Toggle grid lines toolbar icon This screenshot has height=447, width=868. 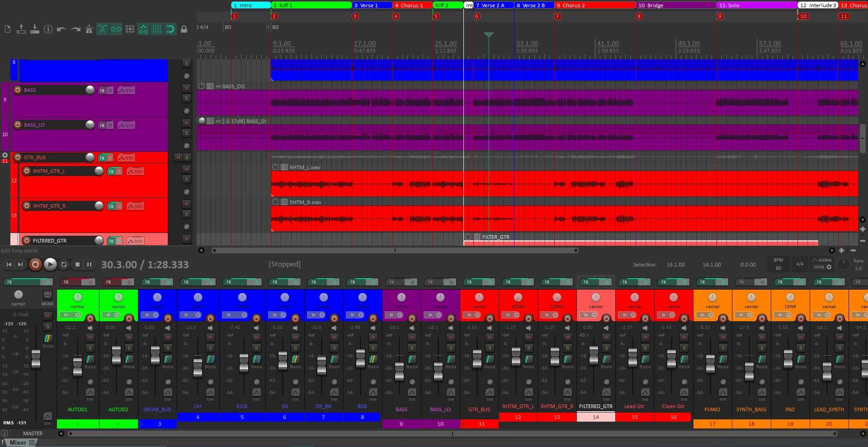157,29
